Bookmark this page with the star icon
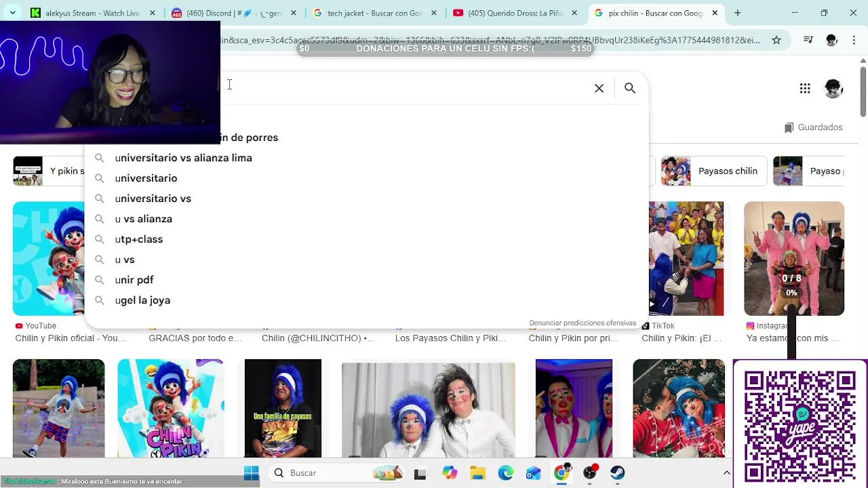 click(x=776, y=40)
